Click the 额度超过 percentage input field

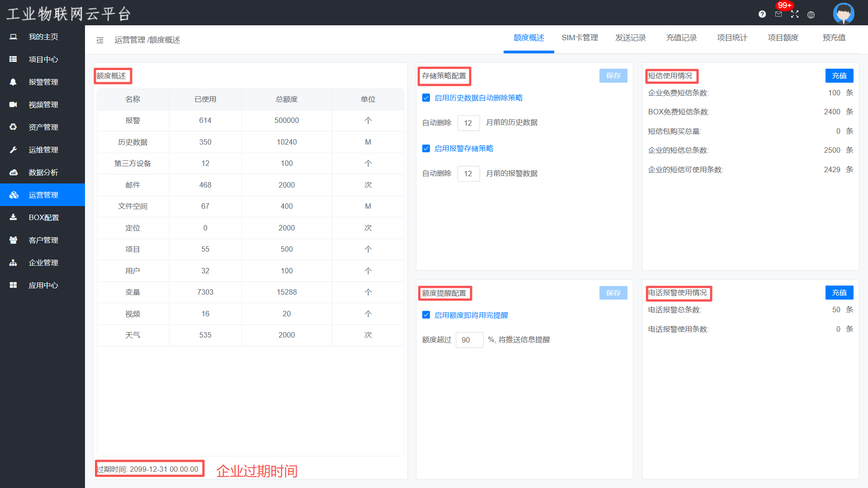tap(469, 340)
